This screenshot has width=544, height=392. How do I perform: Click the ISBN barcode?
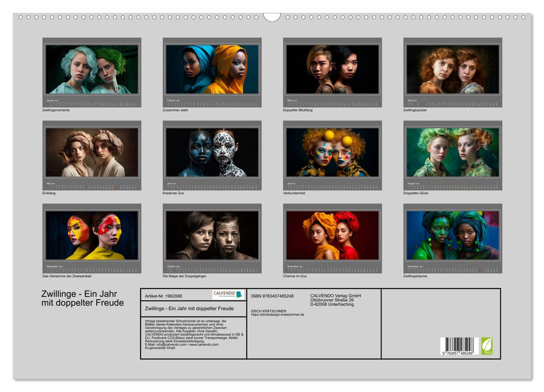click(x=459, y=346)
